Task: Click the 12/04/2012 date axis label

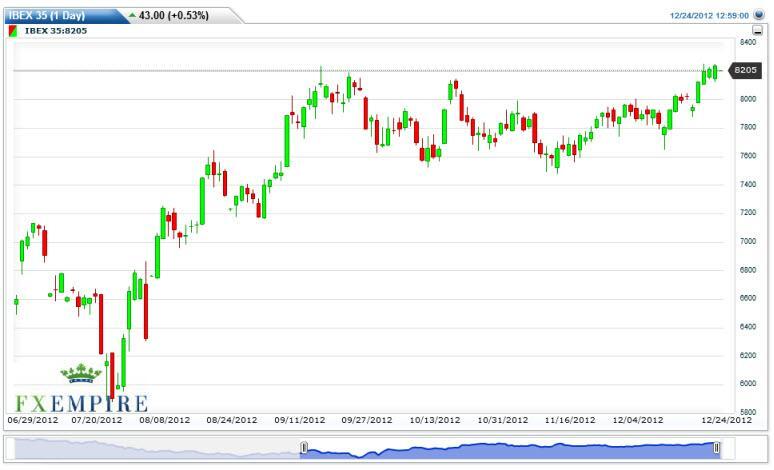Action: coord(638,420)
